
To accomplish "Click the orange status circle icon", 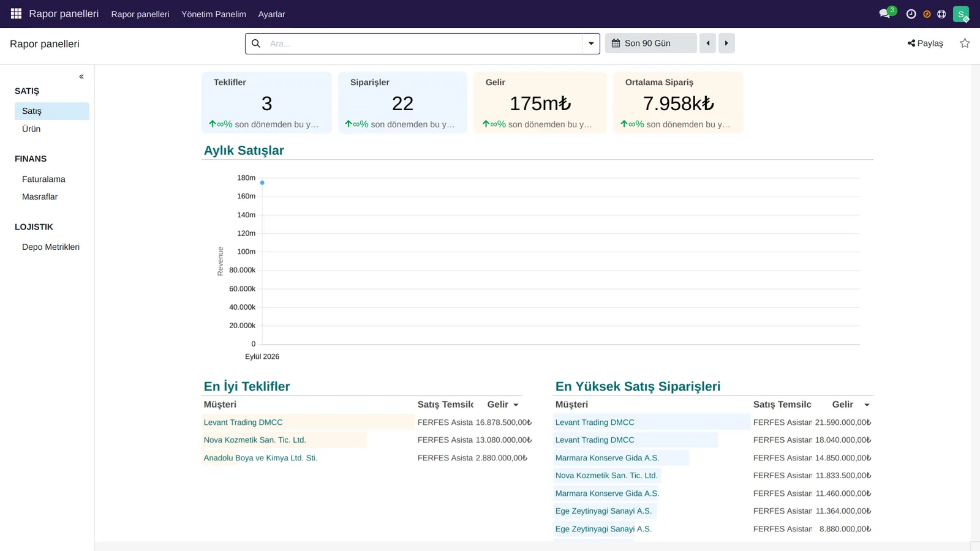I will click(x=927, y=14).
